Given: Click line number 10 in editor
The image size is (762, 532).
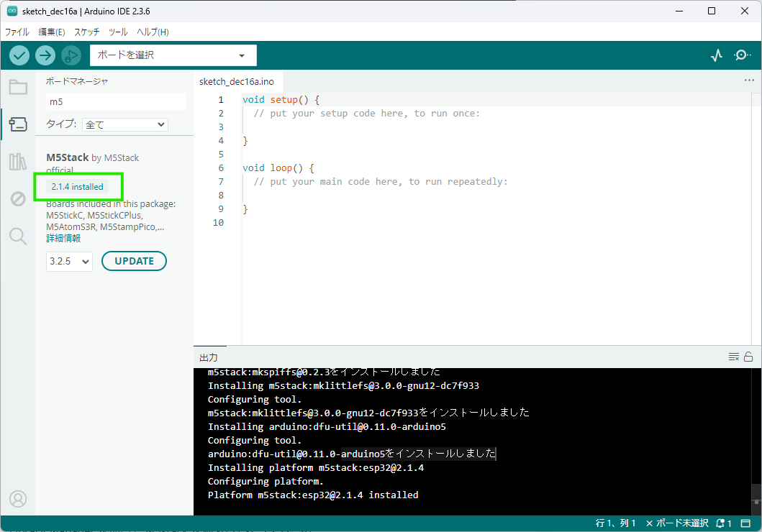Looking at the screenshot, I should coord(218,222).
